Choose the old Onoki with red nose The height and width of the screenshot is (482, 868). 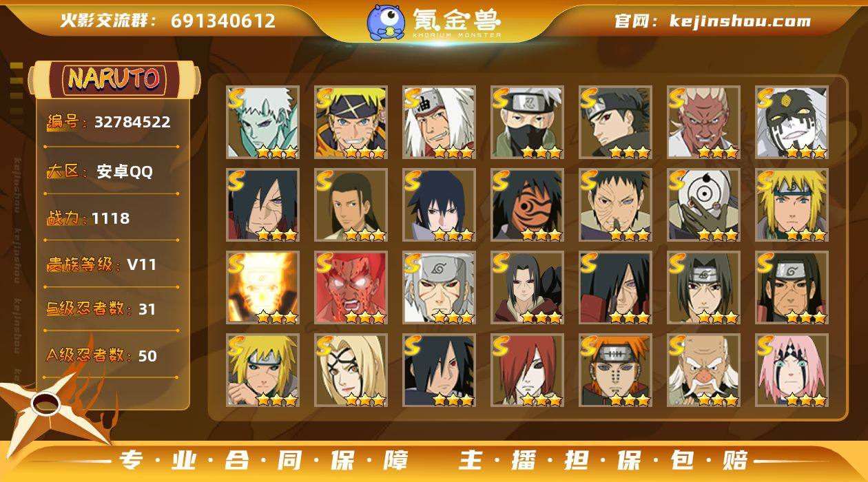pyautogui.click(x=704, y=370)
